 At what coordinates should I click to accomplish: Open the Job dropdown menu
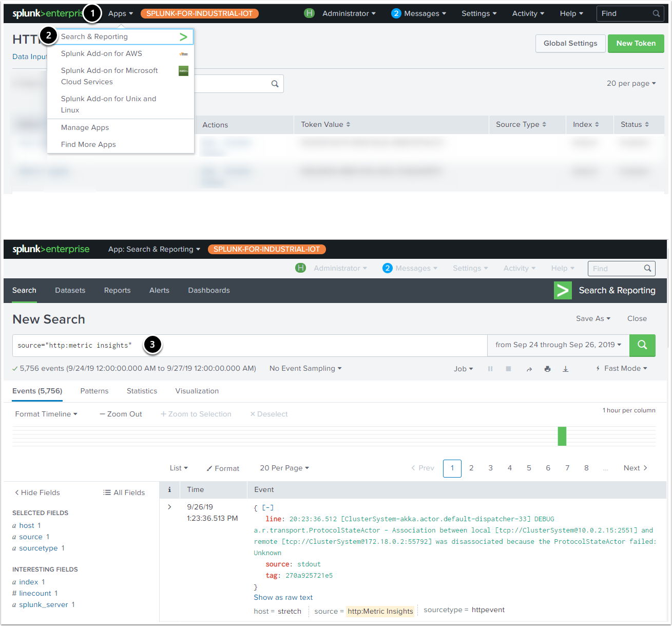[463, 369]
